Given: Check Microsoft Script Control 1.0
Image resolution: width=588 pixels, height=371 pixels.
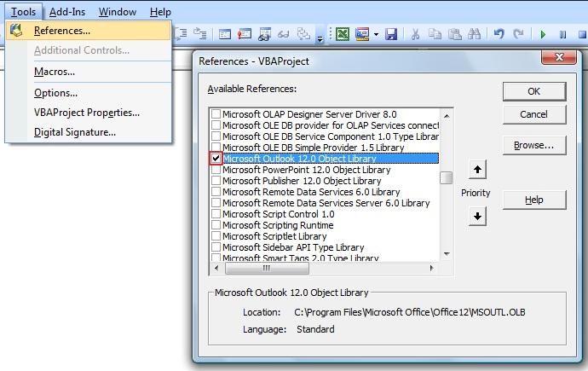Looking at the screenshot, I should 216,214.
